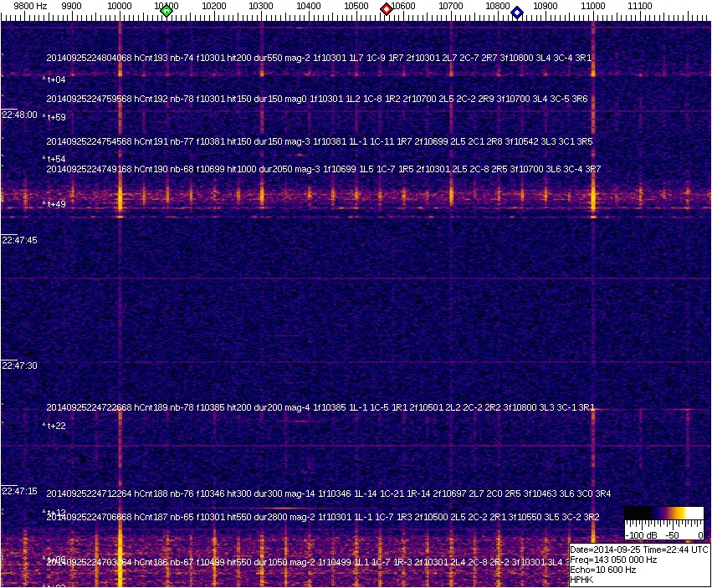Click the red diamond frequency marker
Viewport: 712px width, 588px height.
click(387, 9)
